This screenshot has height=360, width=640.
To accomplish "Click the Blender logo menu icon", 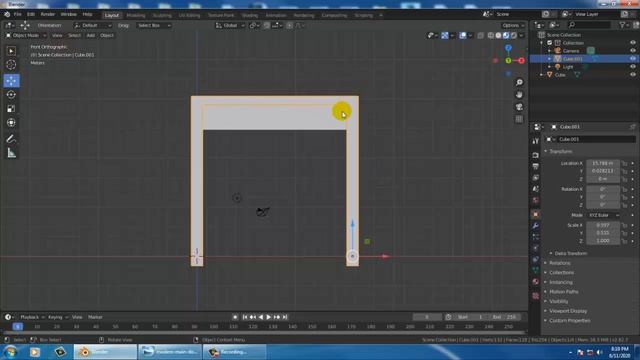I will click(7, 14).
